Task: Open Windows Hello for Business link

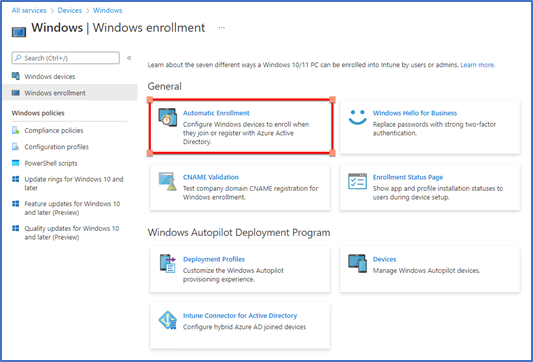Action: click(x=415, y=113)
